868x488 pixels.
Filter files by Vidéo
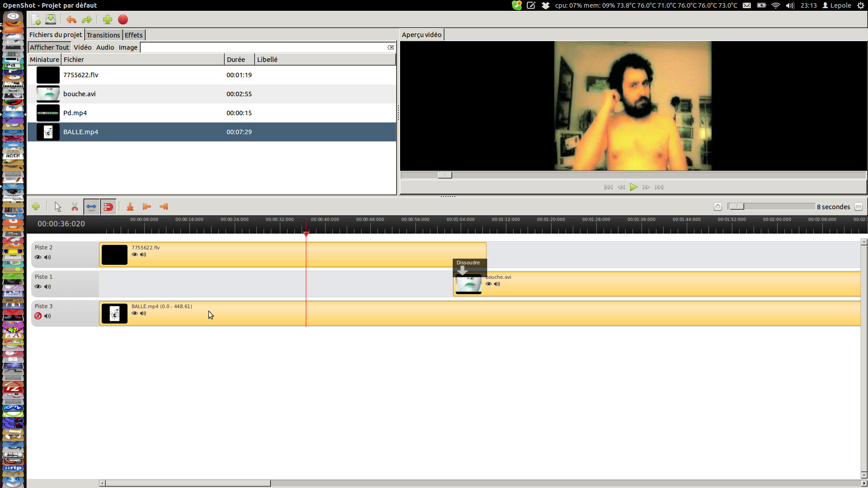pyautogui.click(x=82, y=47)
